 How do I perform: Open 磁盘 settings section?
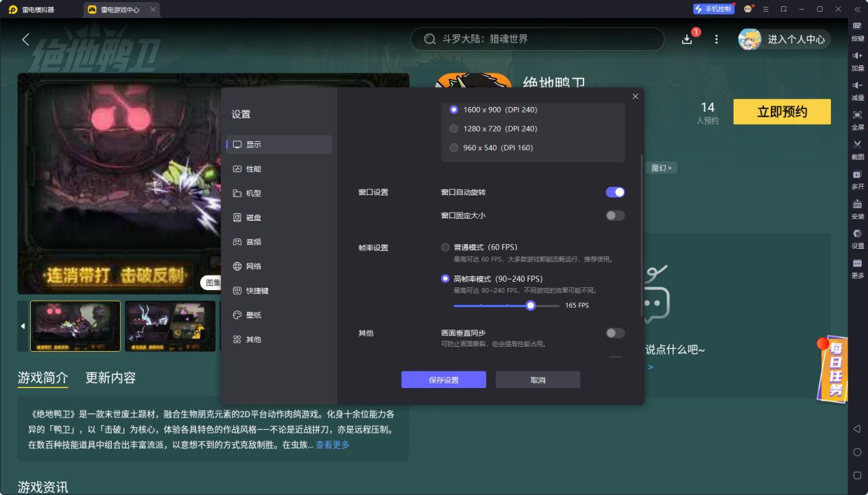coord(279,217)
